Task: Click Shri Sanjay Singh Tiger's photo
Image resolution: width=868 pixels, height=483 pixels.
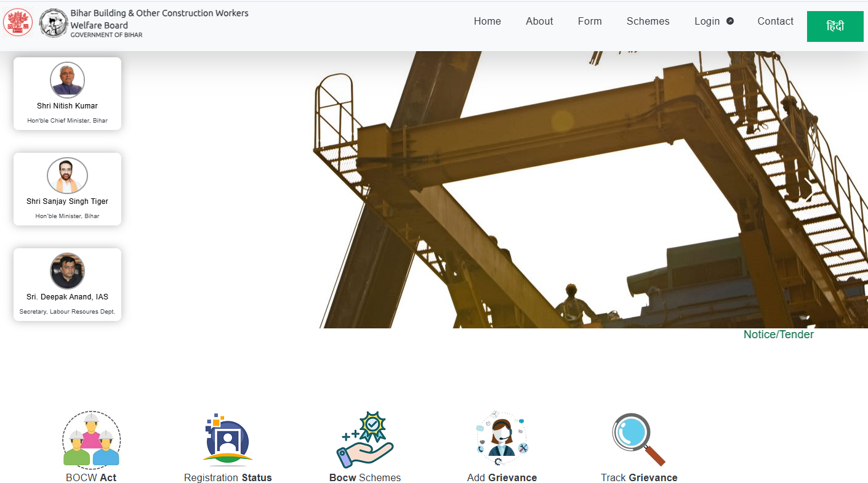Action: [x=67, y=176]
